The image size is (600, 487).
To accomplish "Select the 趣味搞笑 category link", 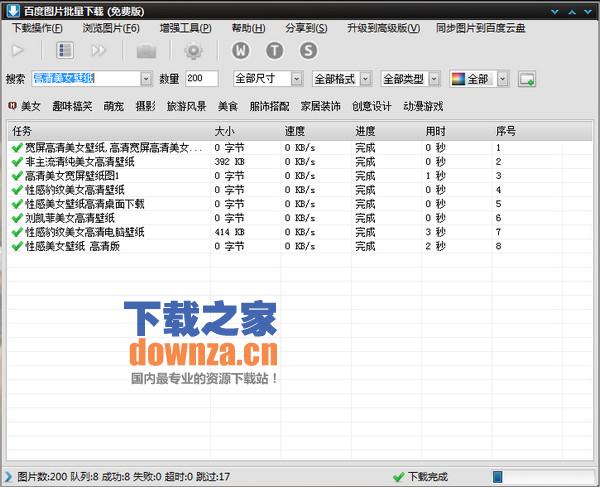I will pos(72,106).
